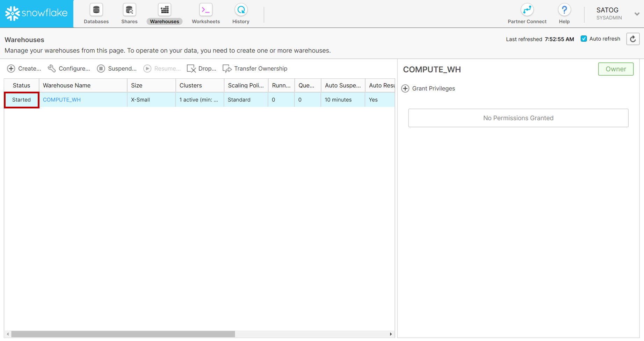This screenshot has height=341, width=644.
Task: Click the 10 minutes auto suspend cell
Action: click(x=343, y=100)
